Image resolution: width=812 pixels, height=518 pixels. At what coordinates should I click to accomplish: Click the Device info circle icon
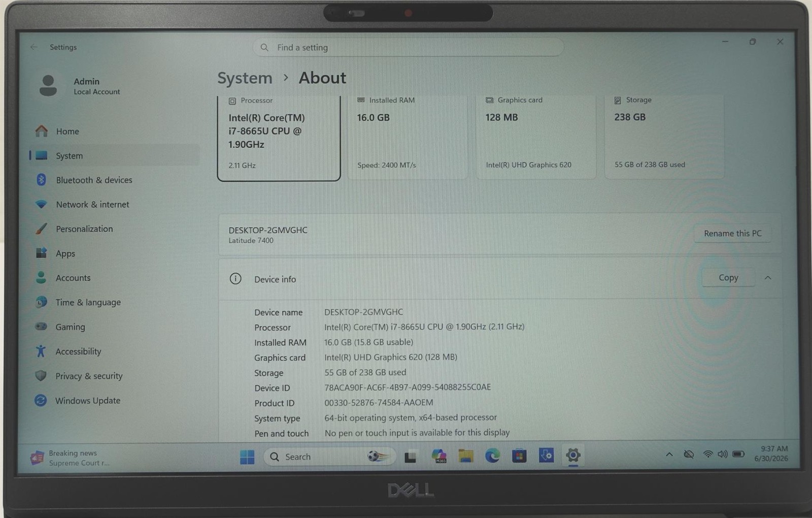click(235, 278)
